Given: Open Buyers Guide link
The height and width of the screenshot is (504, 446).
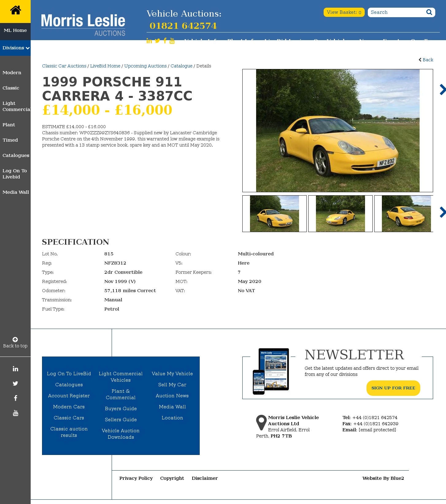Looking at the screenshot, I should pyautogui.click(x=121, y=409).
